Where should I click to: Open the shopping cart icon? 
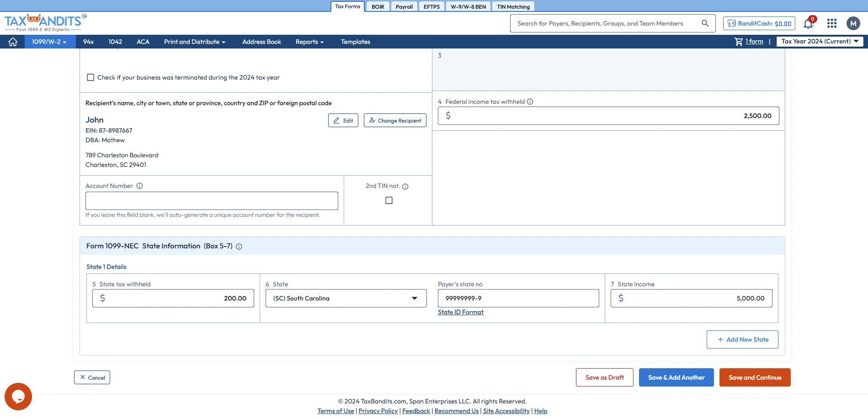(x=738, y=42)
